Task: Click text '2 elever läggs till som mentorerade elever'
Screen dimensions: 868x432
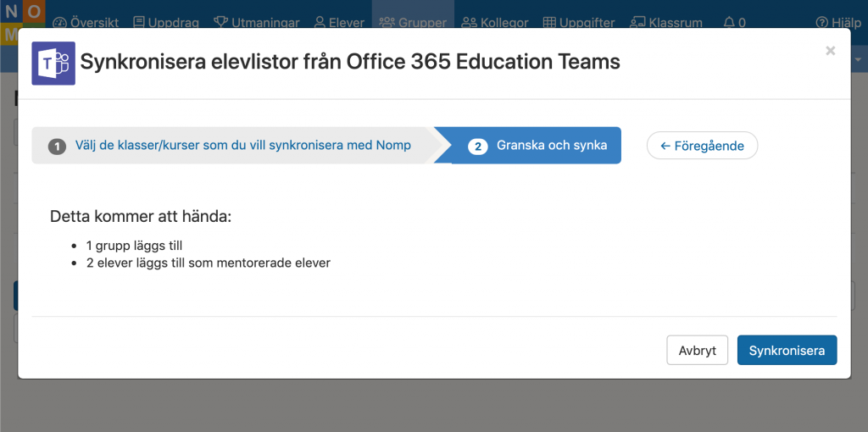Action: pyautogui.click(x=209, y=263)
